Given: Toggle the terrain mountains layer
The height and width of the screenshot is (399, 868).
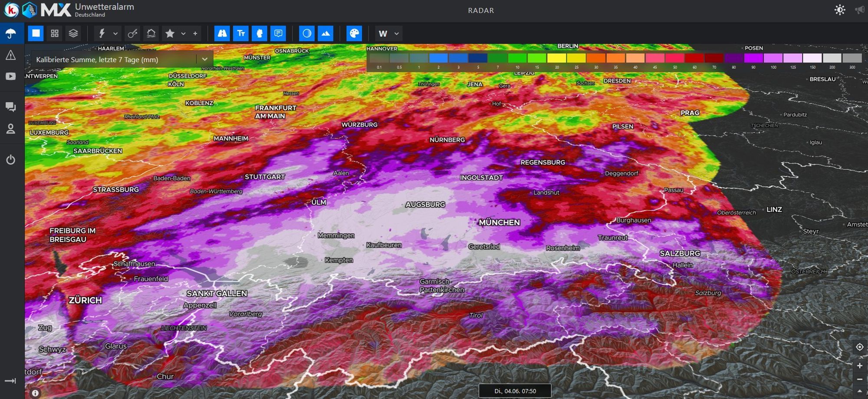Looking at the screenshot, I should coord(325,33).
